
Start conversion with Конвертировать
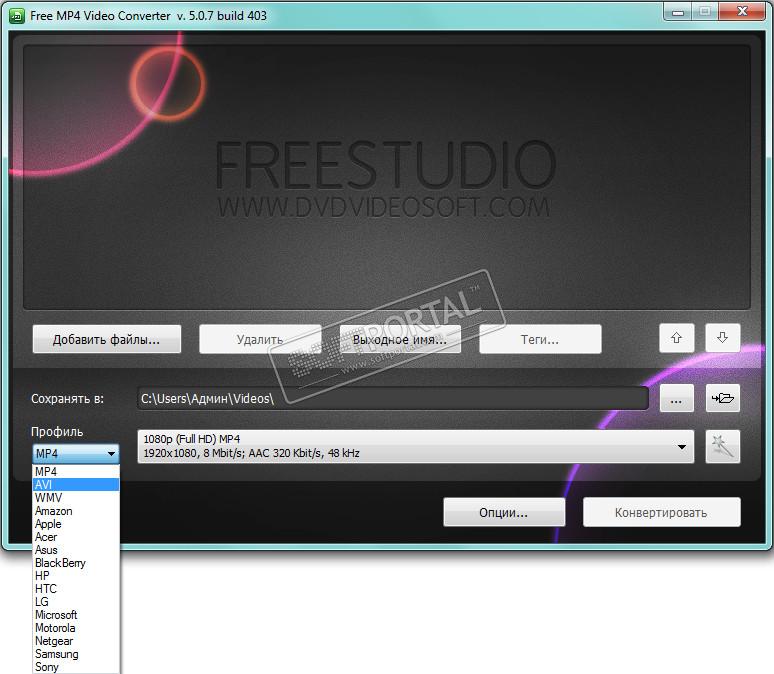tap(661, 513)
